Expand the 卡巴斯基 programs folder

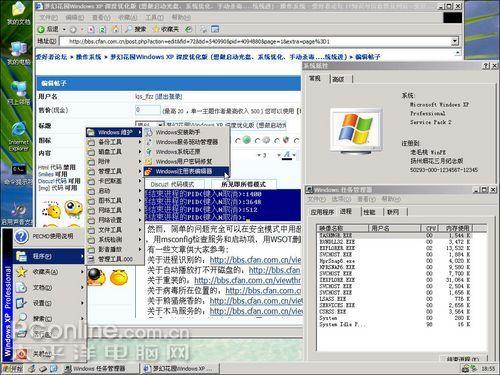(x=115, y=181)
